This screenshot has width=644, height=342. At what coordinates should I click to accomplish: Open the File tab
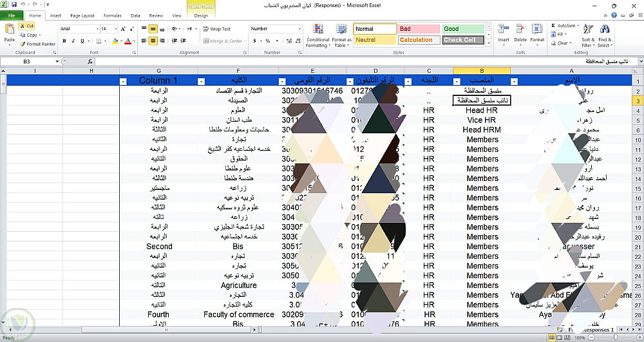(12, 15)
